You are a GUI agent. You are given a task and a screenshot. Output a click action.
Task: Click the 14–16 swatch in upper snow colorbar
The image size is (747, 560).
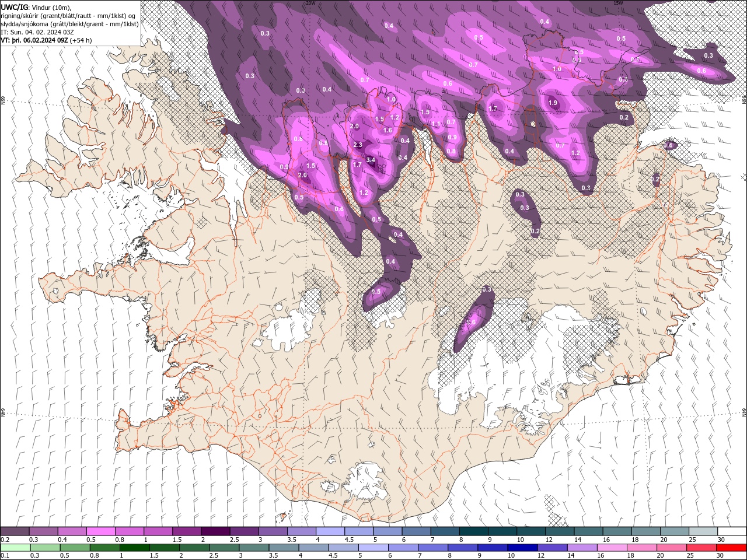[x=589, y=531]
